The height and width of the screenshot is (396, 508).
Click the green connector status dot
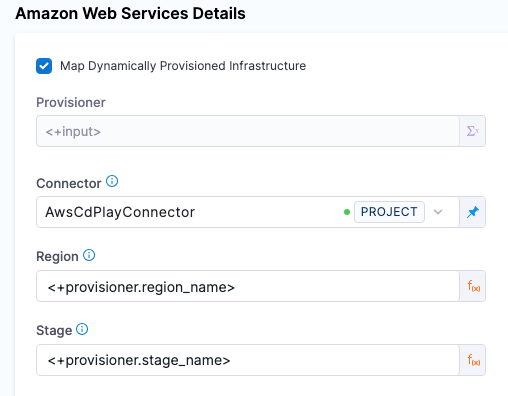coord(347,212)
